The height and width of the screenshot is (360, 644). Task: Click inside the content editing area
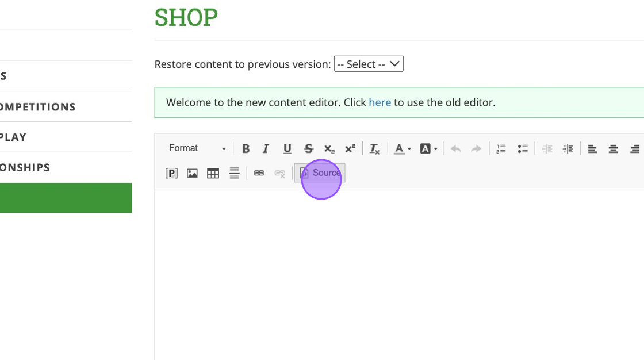(399, 274)
